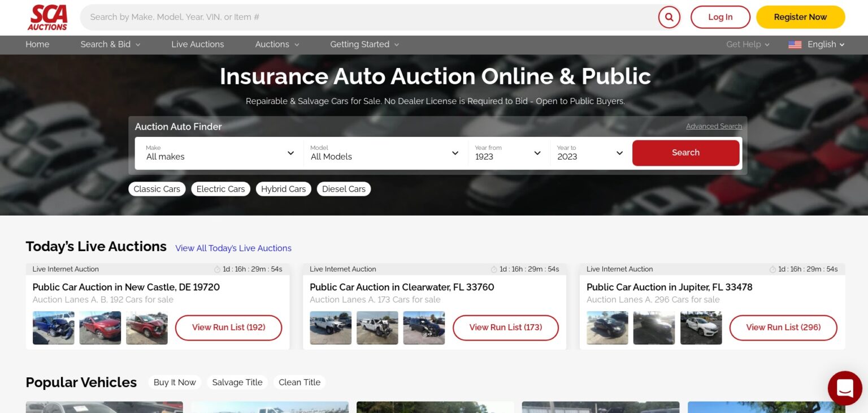Open first New Castle auction car thumbnail

(53, 328)
